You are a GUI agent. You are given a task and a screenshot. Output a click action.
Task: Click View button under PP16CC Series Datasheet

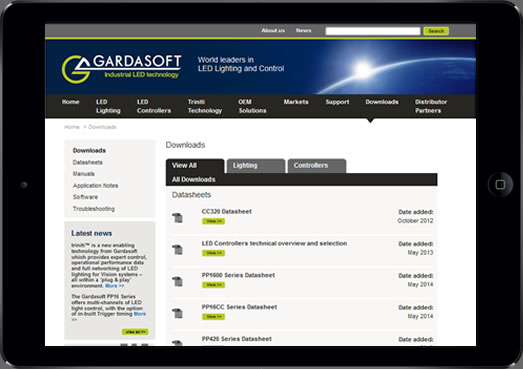tap(213, 317)
